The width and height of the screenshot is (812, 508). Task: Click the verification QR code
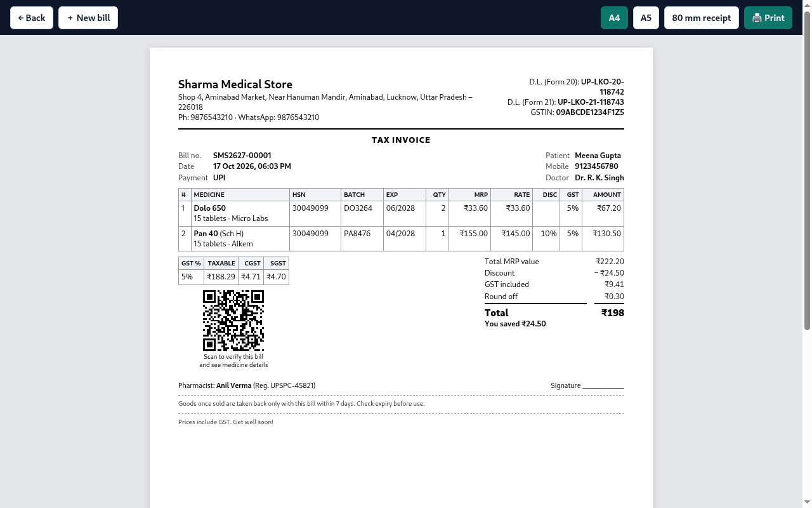[233, 321]
